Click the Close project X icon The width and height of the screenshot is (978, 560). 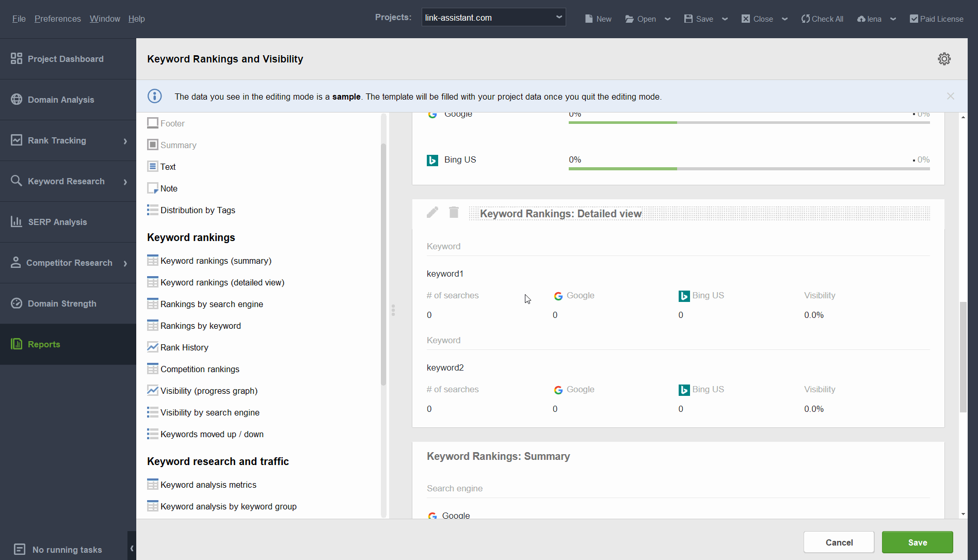point(746,19)
